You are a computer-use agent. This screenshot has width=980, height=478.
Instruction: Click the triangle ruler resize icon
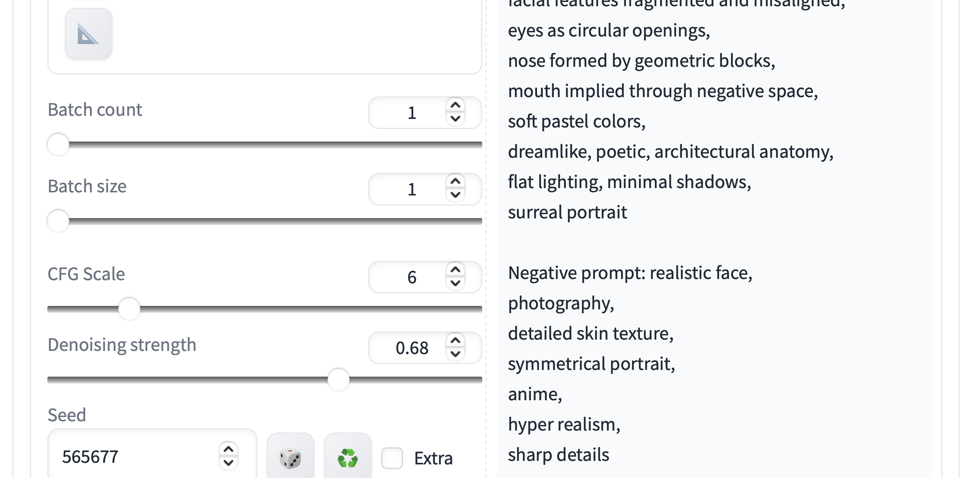pyautogui.click(x=89, y=34)
